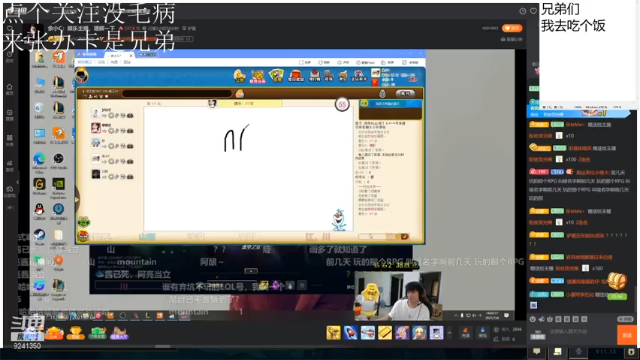
Task: Click reload Flash in browser toolbar
Action: 365,62
